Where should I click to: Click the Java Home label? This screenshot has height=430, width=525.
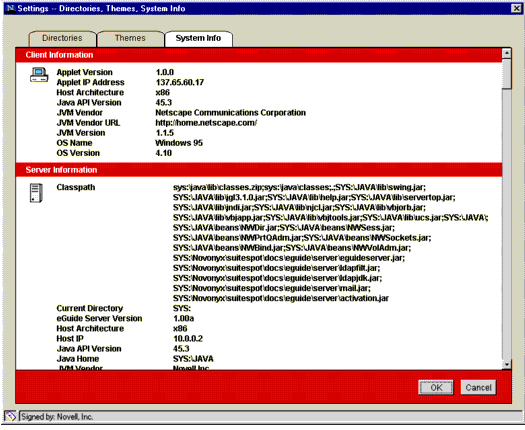pos(78,359)
